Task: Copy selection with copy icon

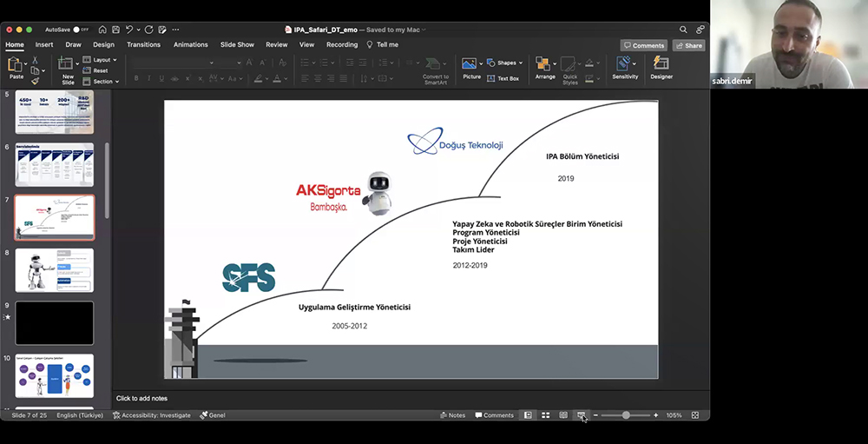Action: point(35,71)
